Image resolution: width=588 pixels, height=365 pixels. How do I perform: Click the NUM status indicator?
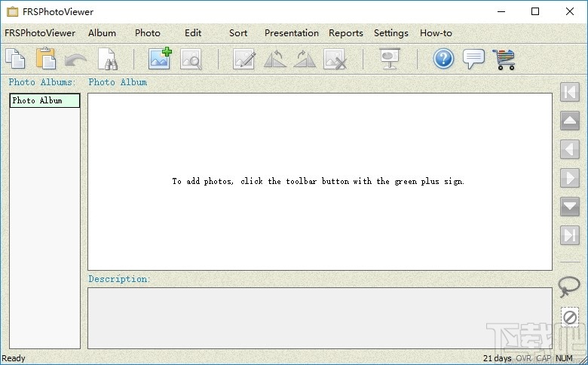point(565,358)
